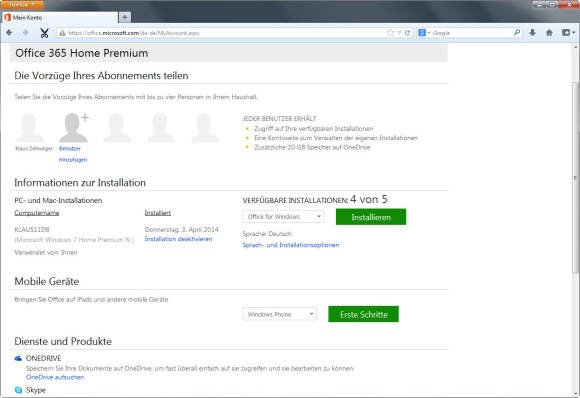Open the search engine selector dropdown
This screenshot has width=580, height=398.
click(x=424, y=33)
